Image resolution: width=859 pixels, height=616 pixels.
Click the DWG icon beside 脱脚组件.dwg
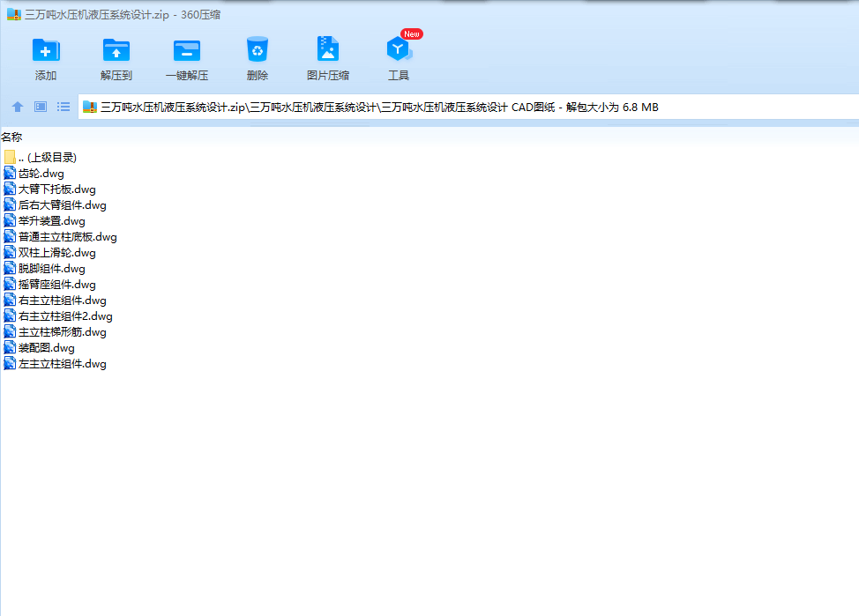pos(10,269)
